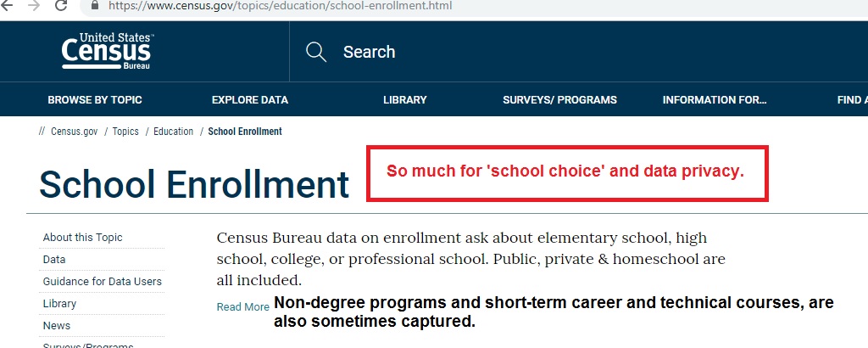Go to the Topics breadcrumb
868x348 pixels.
click(x=125, y=132)
